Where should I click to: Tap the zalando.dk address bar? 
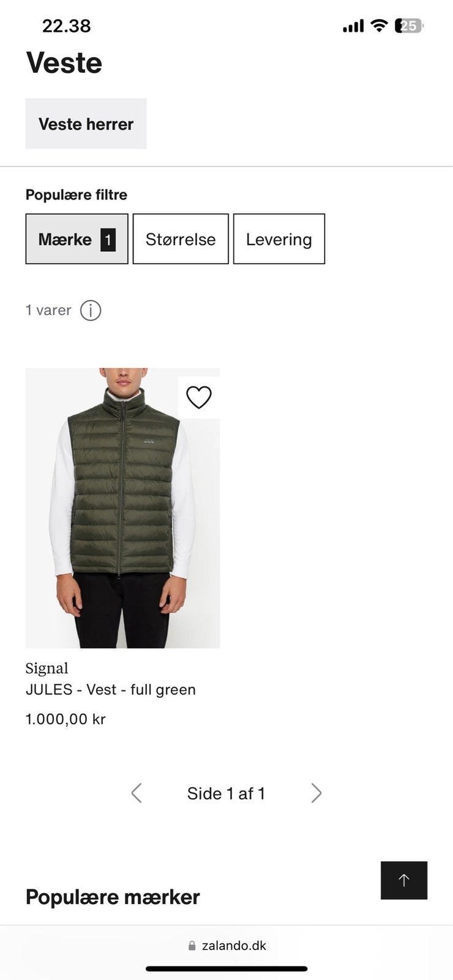point(226,946)
